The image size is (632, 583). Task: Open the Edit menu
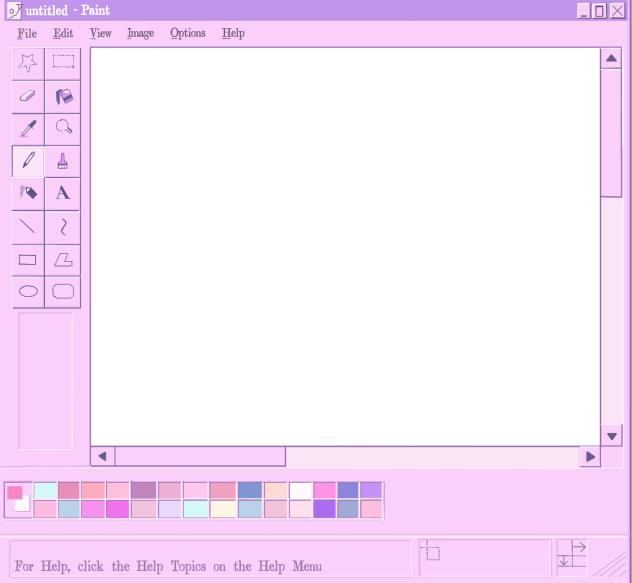[x=63, y=33]
